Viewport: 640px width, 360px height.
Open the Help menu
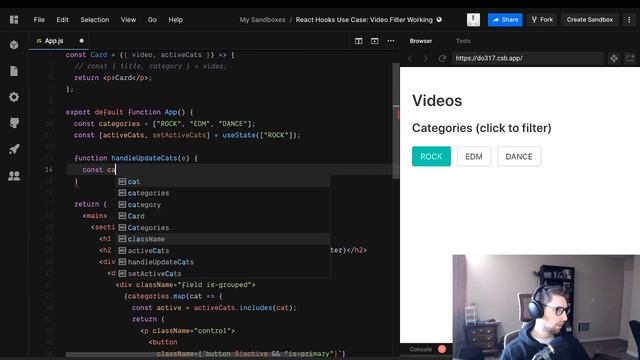pyautogui.click(x=176, y=20)
